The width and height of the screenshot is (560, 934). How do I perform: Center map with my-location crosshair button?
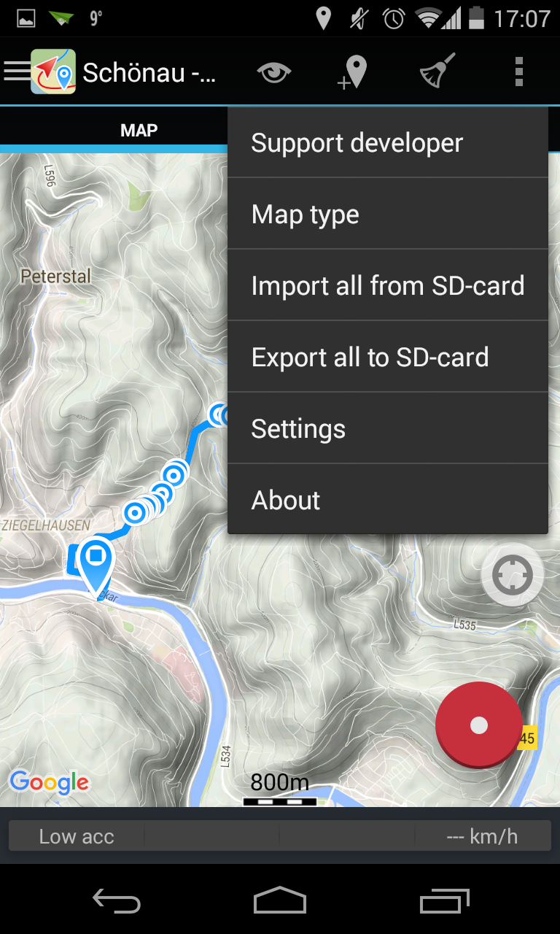pos(512,575)
